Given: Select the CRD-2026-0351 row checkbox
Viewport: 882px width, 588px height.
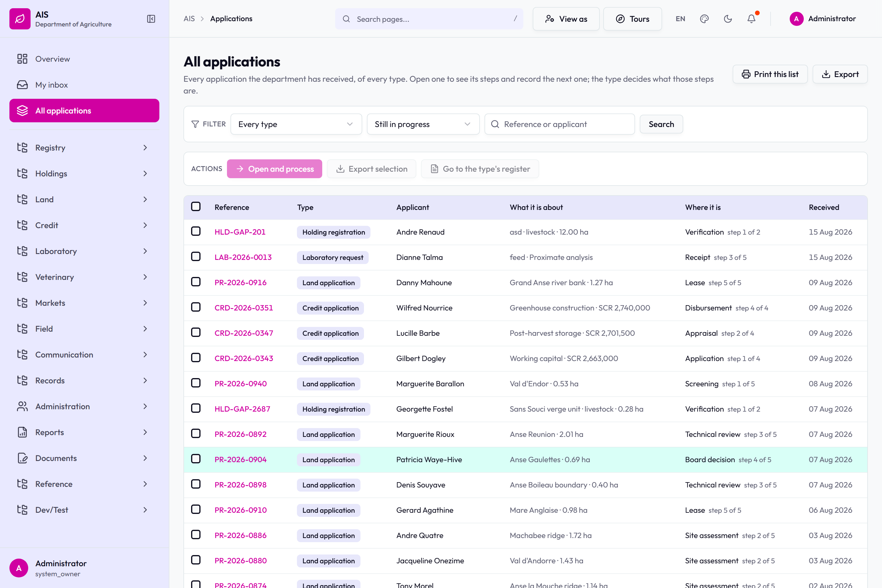Looking at the screenshot, I should point(196,307).
